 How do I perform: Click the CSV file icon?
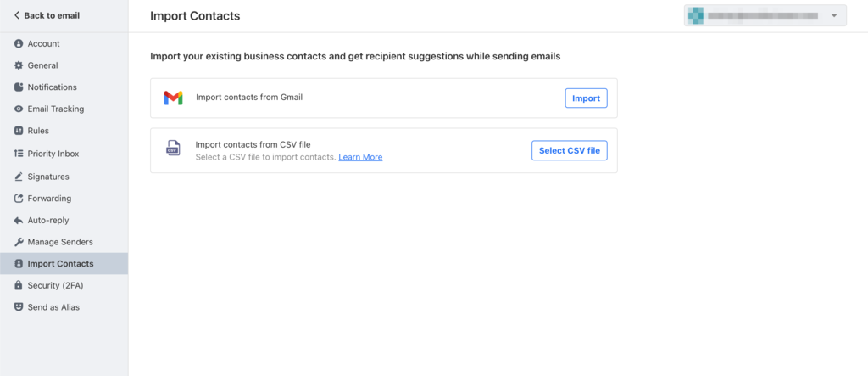(x=173, y=149)
